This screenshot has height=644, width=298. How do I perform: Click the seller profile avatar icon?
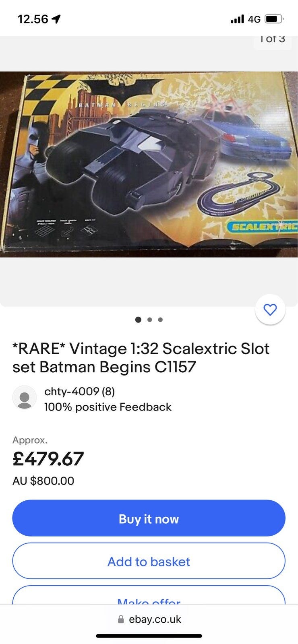(x=25, y=398)
